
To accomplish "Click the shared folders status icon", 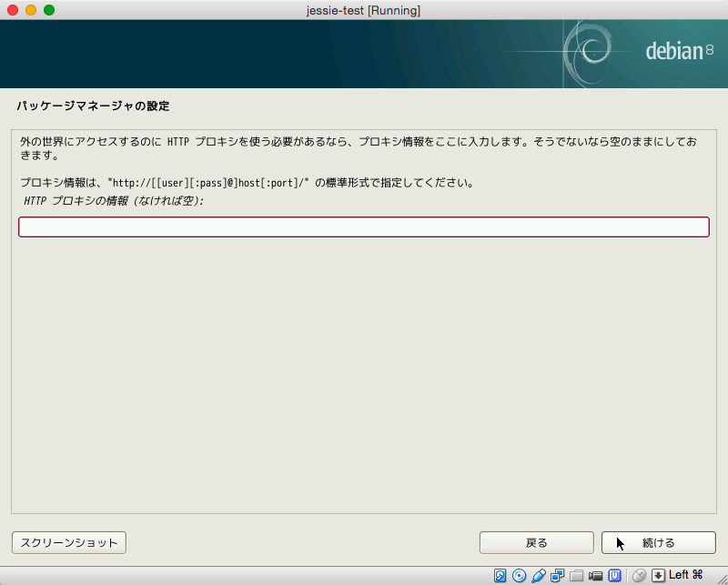I will point(576,575).
